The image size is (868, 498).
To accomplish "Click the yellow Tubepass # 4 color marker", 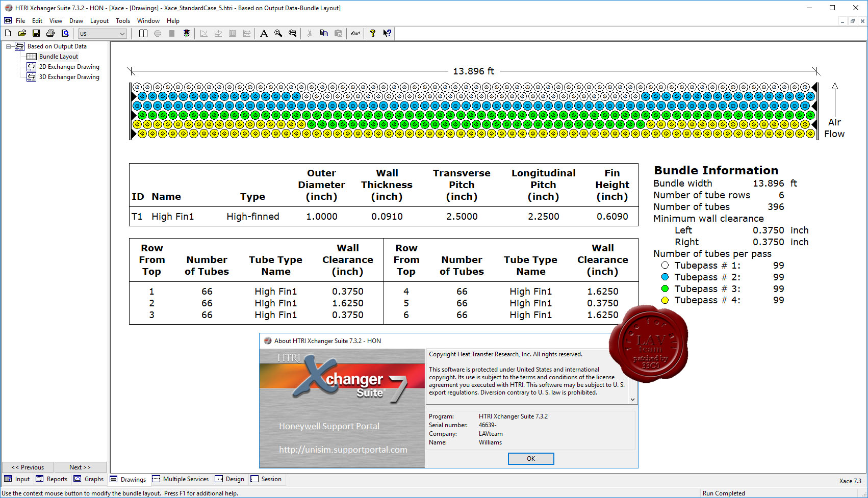I will (x=665, y=300).
